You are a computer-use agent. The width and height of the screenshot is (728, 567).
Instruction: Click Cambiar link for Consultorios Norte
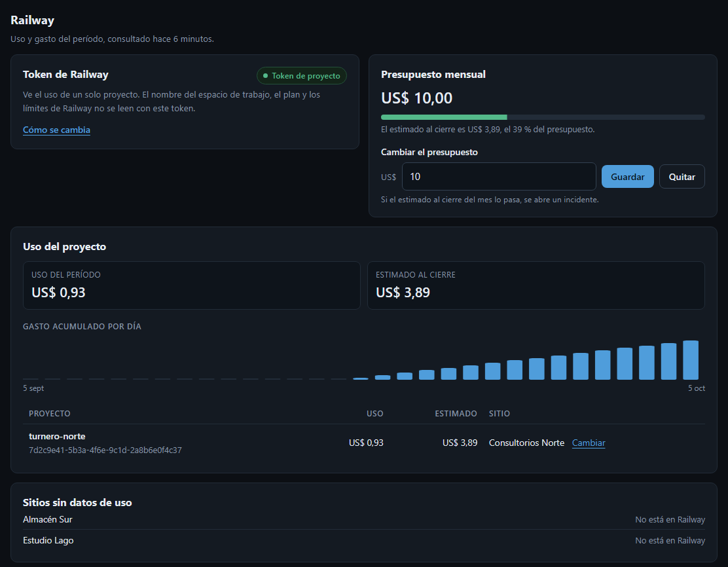point(589,443)
